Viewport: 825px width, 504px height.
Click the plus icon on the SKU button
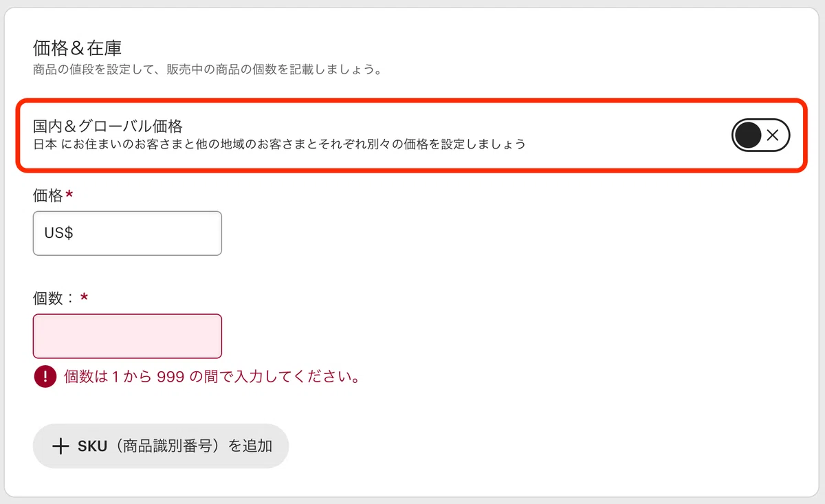point(60,446)
